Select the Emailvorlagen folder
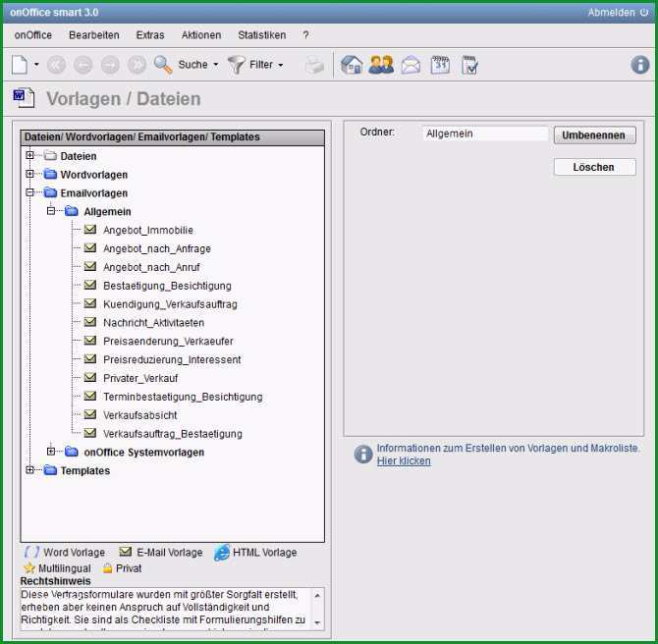The image size is (658, 644). [94, 193]
